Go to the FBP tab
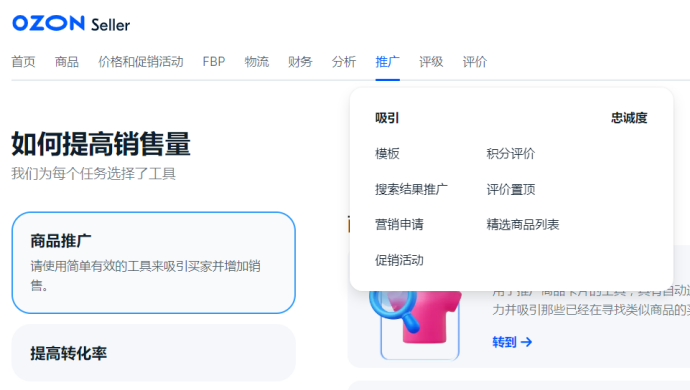Image resolution: width=690 pixels, height=390 pixels. click(x=214, y=62)
